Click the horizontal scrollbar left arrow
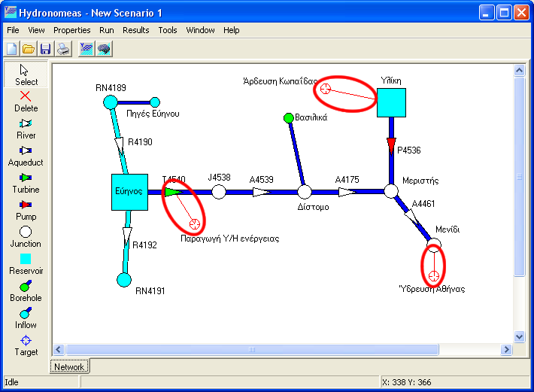This screenshot has height=392, width=534. click(59, 349)
